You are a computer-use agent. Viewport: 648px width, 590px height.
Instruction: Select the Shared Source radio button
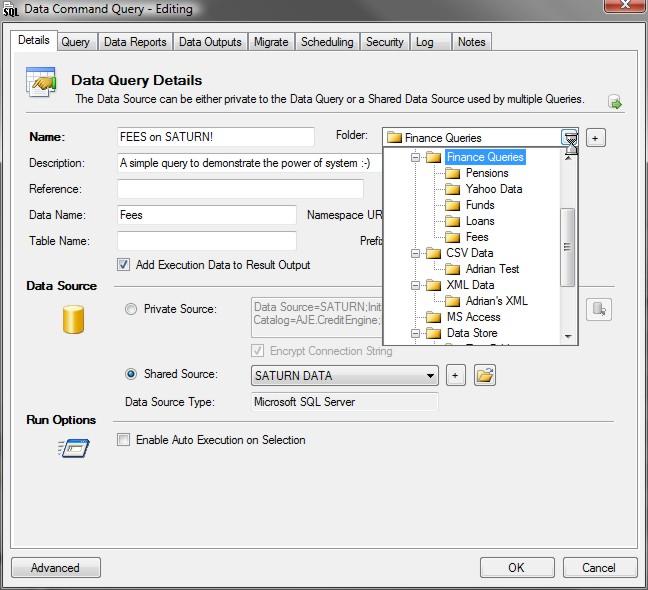tap(131, 375)
